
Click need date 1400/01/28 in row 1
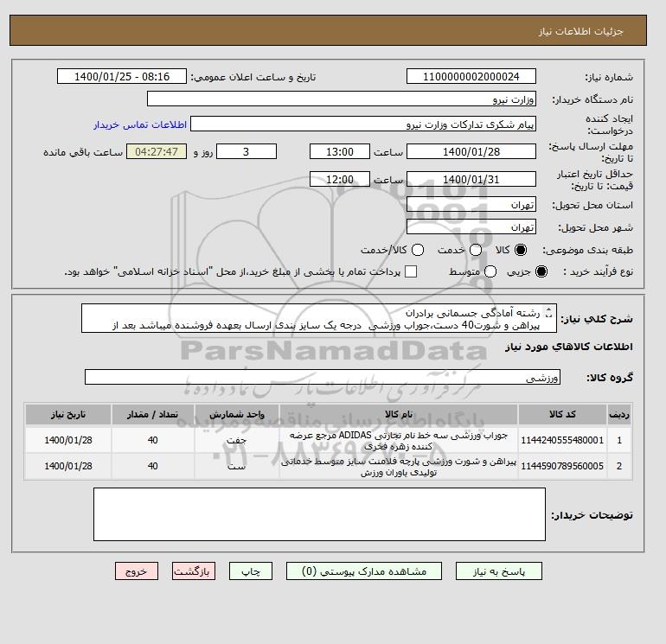(x=68, y=441)
